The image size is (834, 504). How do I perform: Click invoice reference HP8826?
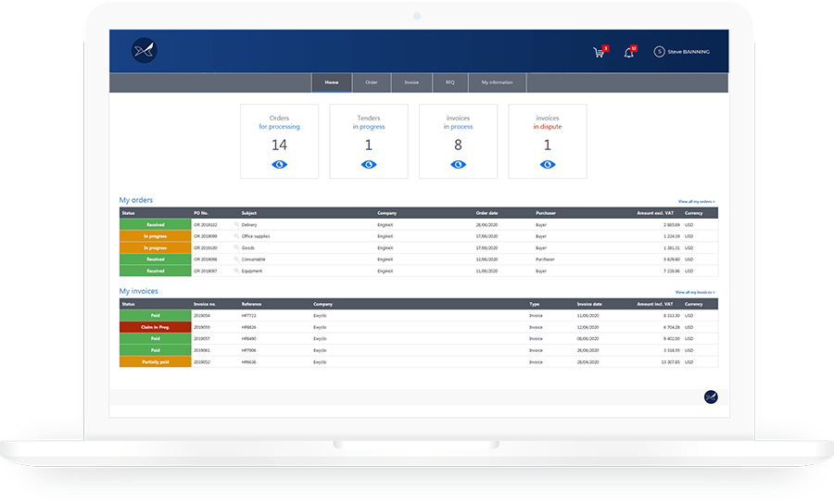pos(249,327)
